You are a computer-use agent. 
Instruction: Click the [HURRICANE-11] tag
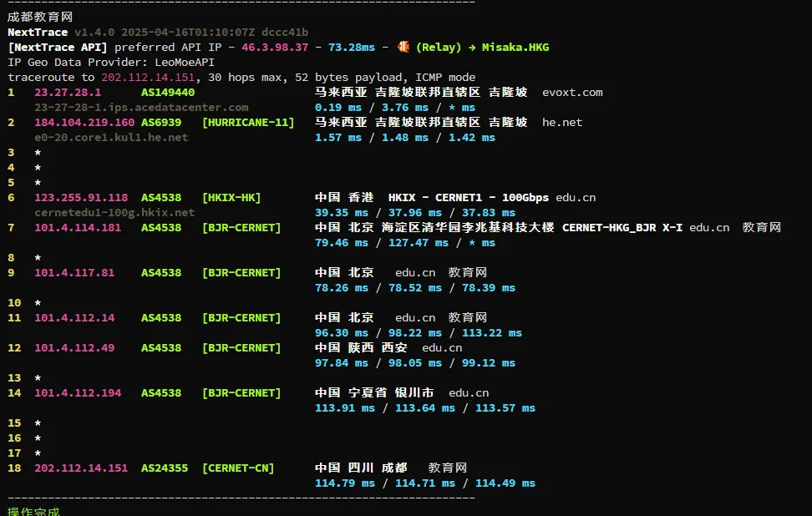point(248,122)
